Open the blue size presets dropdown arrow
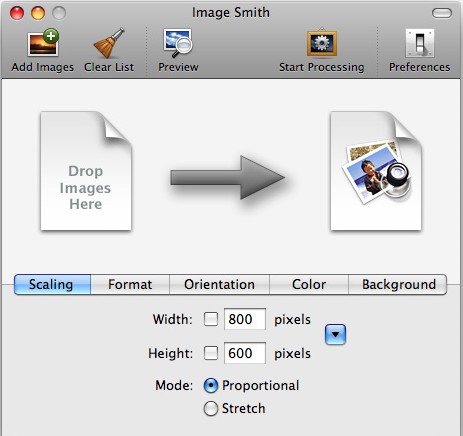 coord(335,334)
